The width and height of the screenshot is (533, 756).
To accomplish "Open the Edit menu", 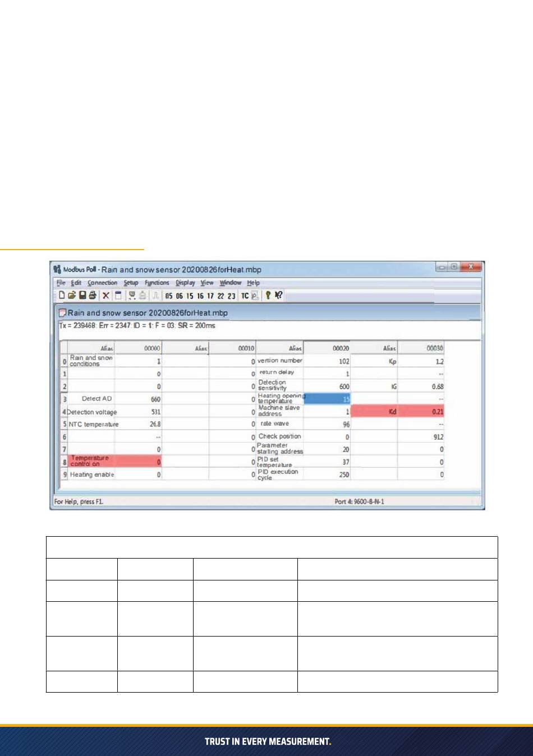I will [x=76, y=283].
